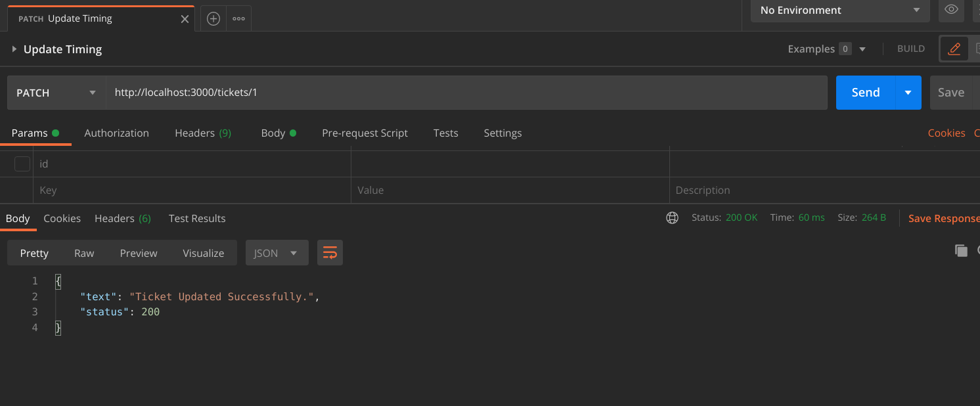Open the request Body tab

pos(278,133)
